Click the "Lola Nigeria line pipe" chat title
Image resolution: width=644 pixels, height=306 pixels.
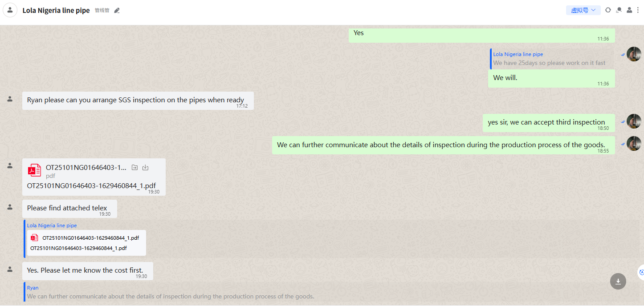[56, 10]
